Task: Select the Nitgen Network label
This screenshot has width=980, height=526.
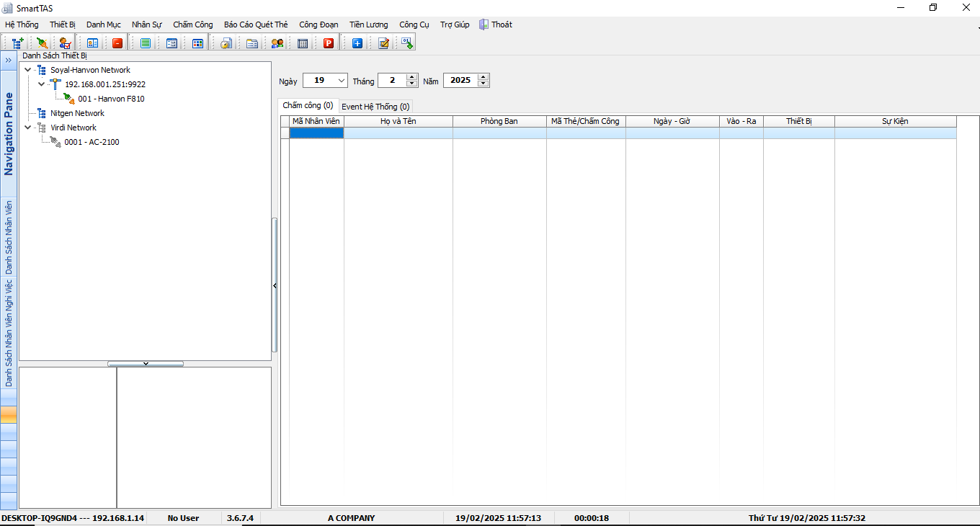Action: (77, 113)
